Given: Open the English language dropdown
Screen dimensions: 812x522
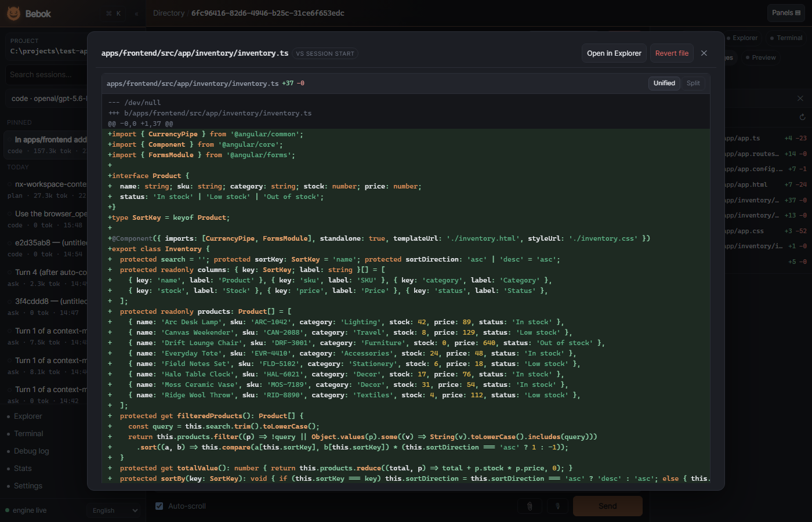Looking at the screenshot, I should pos(115,510).
